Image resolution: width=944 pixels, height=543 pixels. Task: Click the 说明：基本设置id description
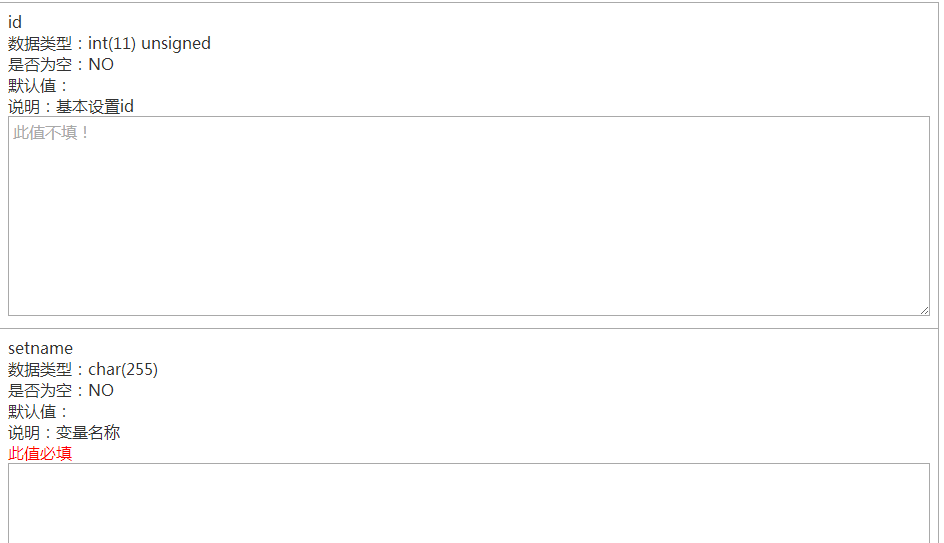[x=71, y=107]
